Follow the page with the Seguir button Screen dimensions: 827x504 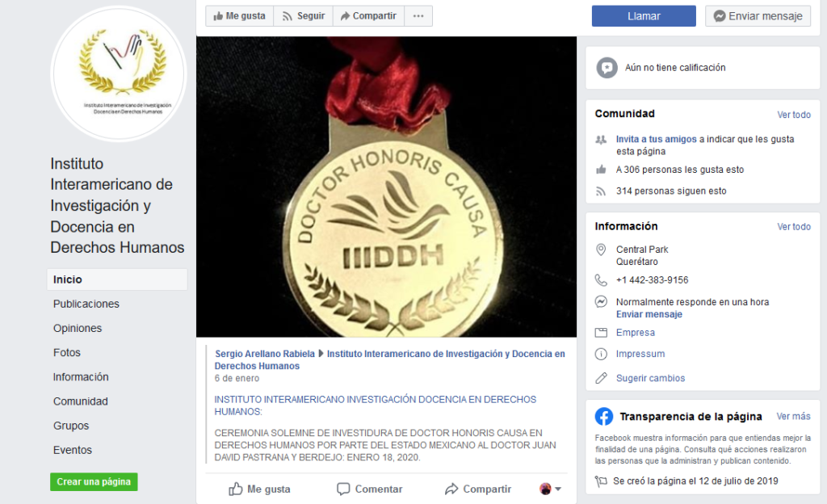pos(304,16)
